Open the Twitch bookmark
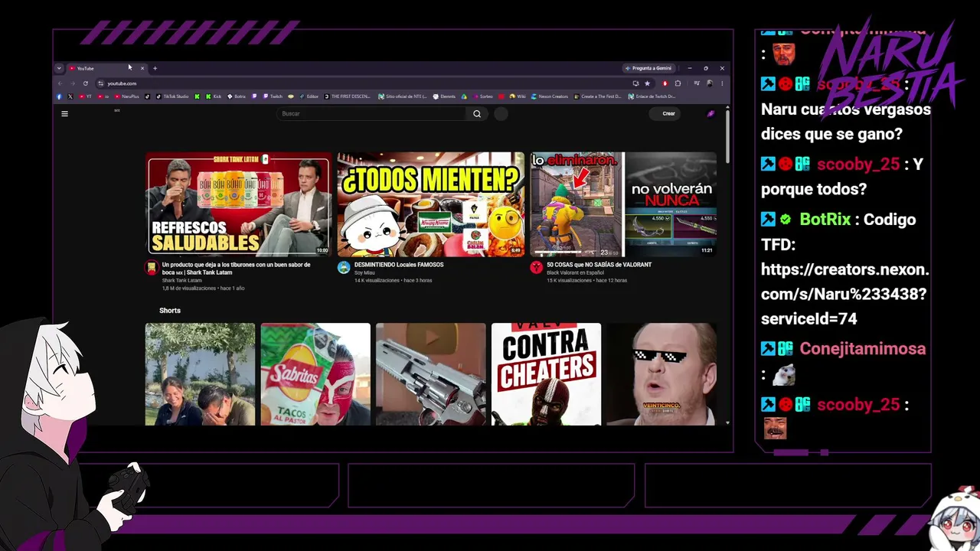This screenshot has width=980, height=551. tap(273, 96)
